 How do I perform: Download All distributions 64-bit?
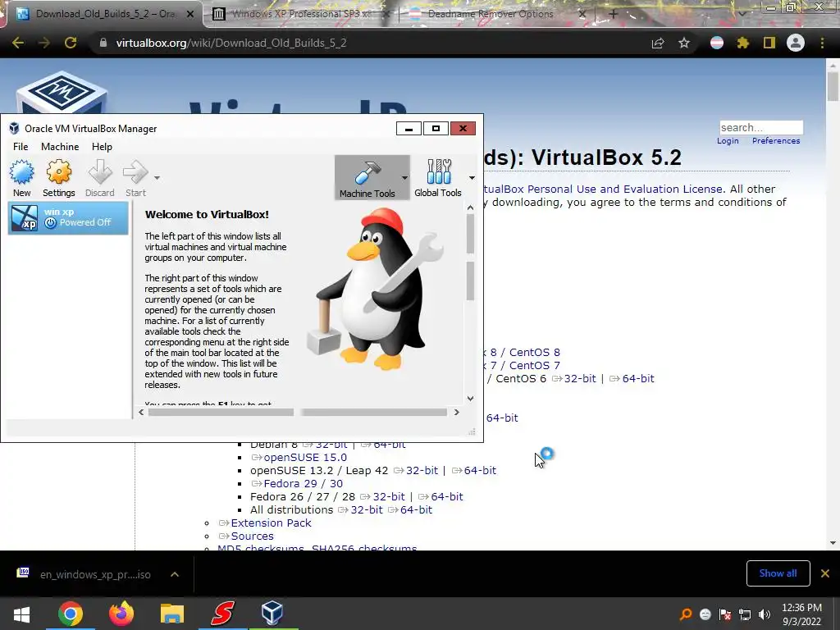[x=416, y=510]
